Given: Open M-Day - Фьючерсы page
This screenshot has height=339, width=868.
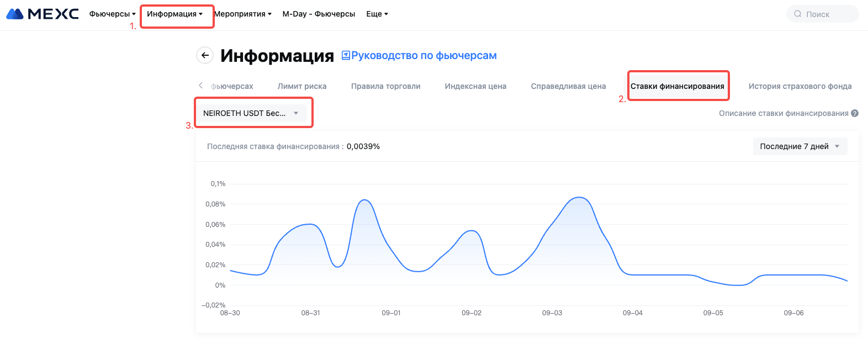Looking at the screenshot, I should [319, 14].
